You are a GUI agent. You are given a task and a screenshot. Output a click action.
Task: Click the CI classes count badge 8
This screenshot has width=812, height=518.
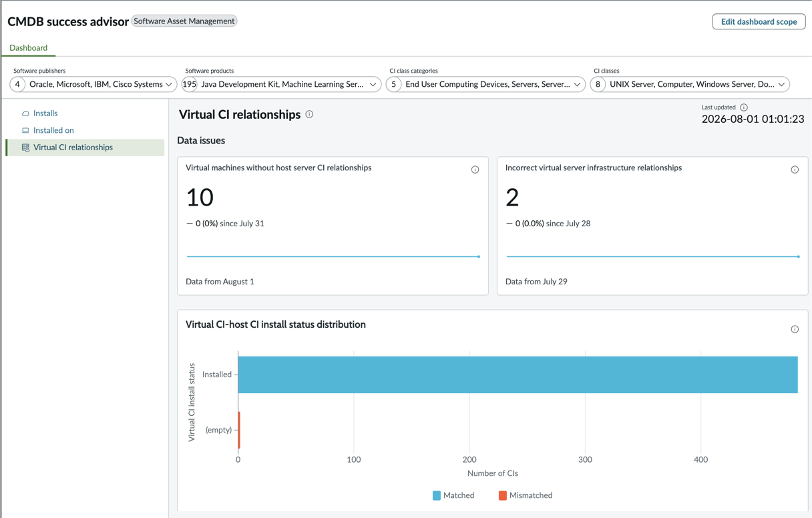(x=598, y=84)
